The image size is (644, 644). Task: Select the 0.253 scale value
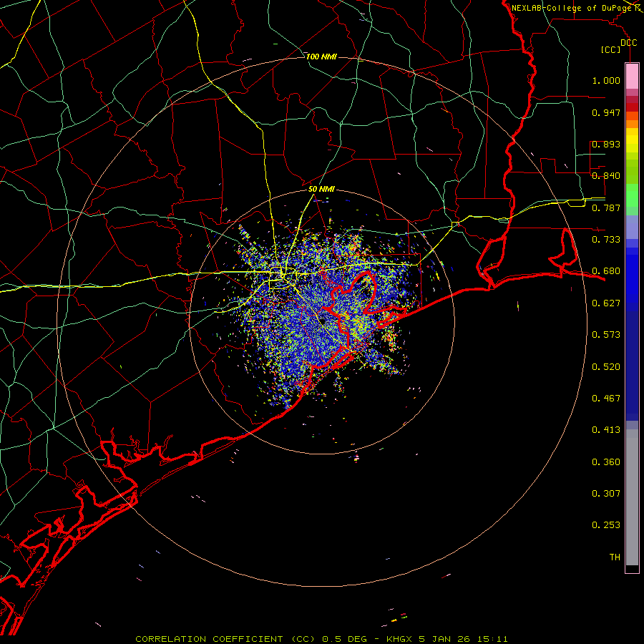(x=606, y=525)
